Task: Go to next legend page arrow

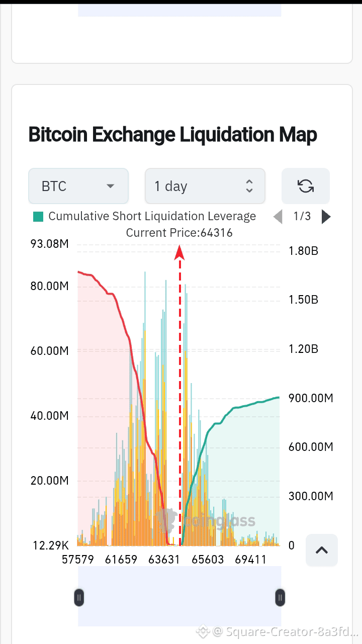Action: click(326, 217)
